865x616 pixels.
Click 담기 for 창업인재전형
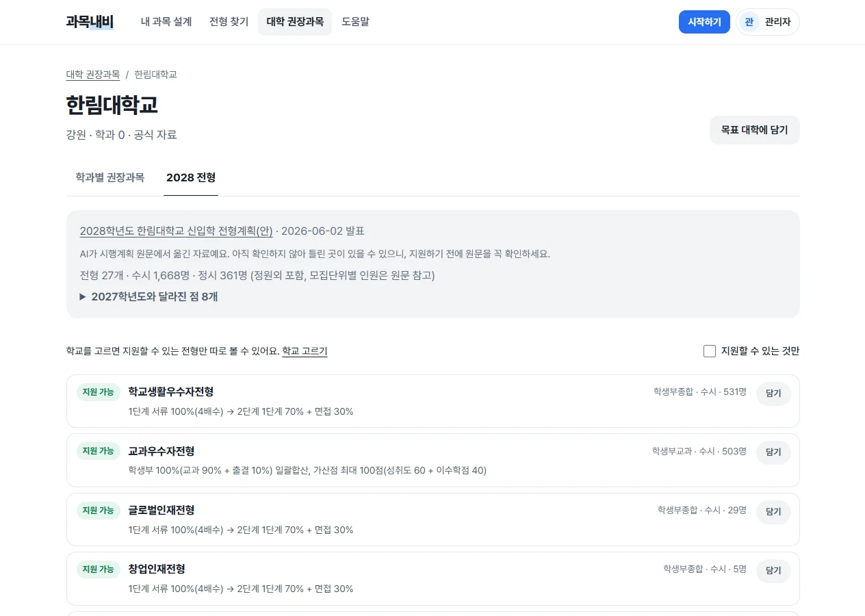tap(773, 571)
